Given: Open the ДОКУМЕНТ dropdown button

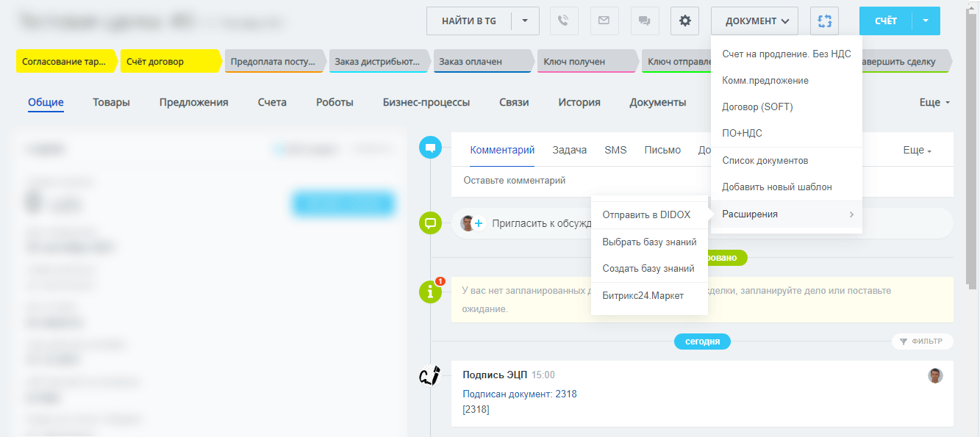Looking at the screenshot, I should (x=755, y=21).
